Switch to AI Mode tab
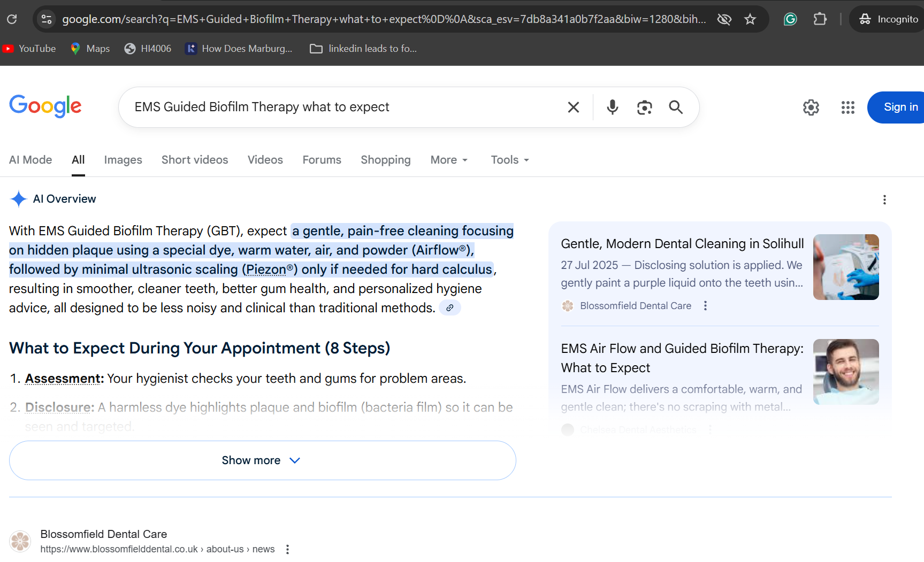 30,160
